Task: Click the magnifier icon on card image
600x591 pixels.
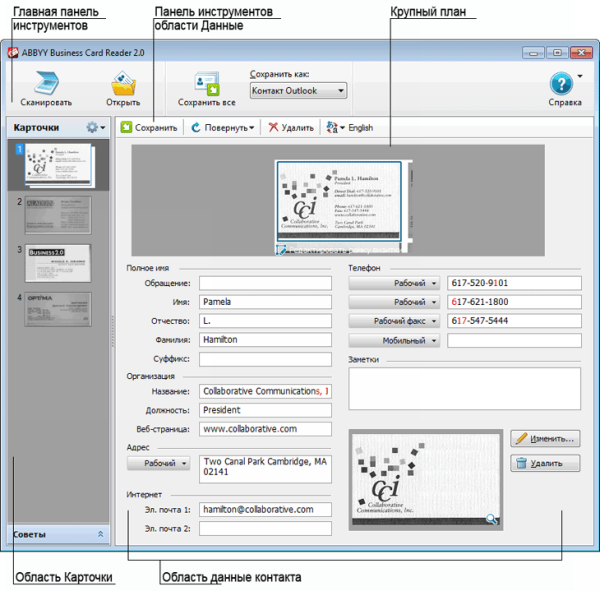Action: point(491,518)
